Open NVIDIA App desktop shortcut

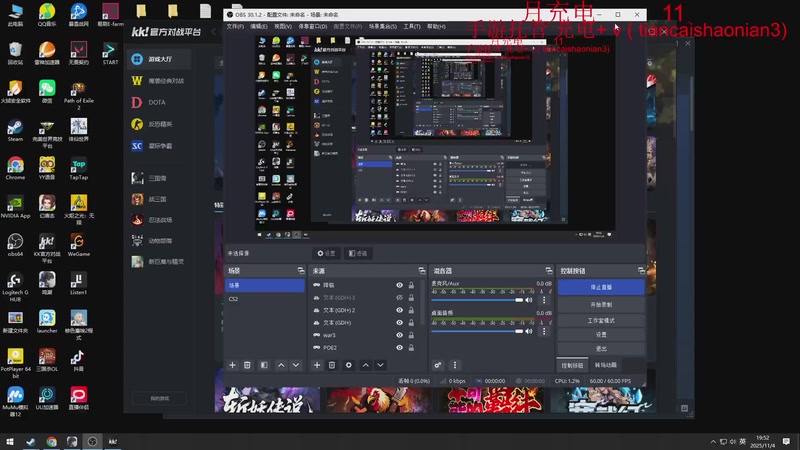click(15, 207)
